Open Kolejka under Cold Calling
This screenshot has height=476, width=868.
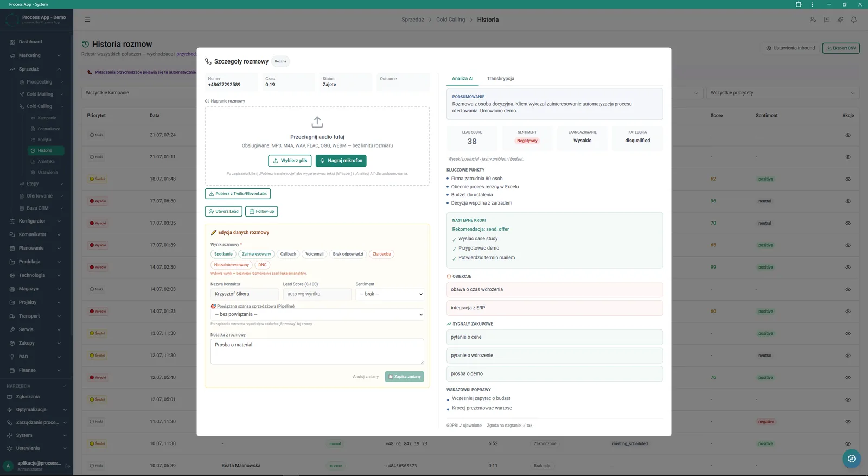pyautogui.click(x=47, y=139)
